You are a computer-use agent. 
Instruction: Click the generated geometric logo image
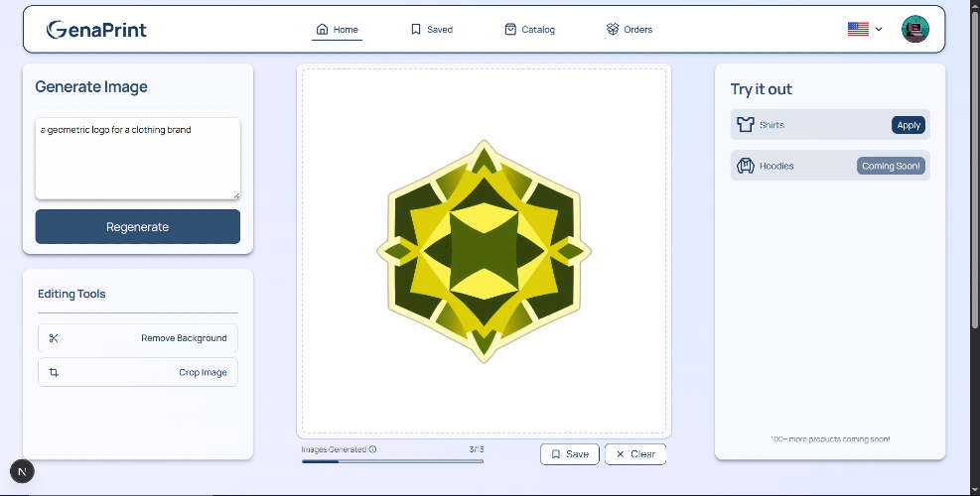coord(484,251)
